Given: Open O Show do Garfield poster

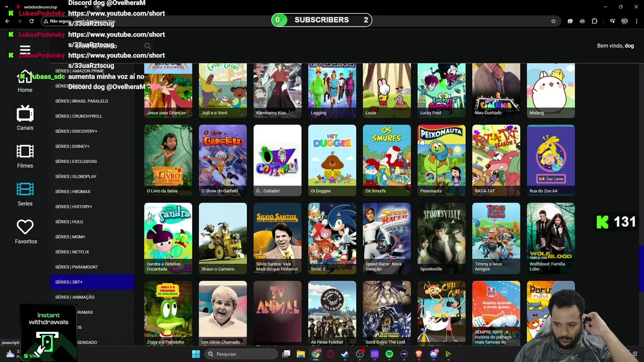Looking at the screenshot, I should point(223,160).
